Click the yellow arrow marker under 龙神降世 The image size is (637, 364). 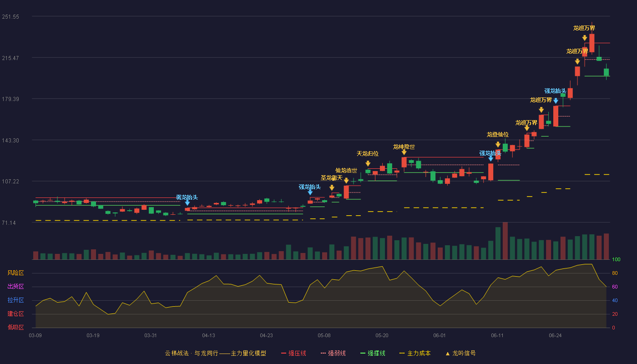(404, 152)
